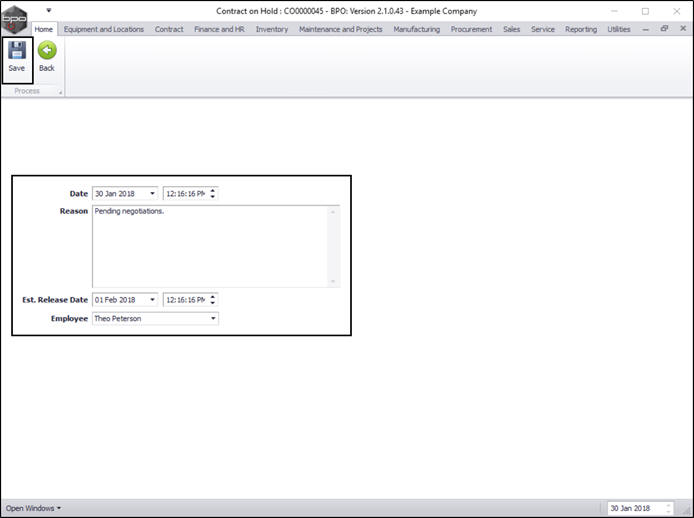Open the Reporting ribbon tab
This screenshot has height=518, width=694.
(x=581, y=29)
